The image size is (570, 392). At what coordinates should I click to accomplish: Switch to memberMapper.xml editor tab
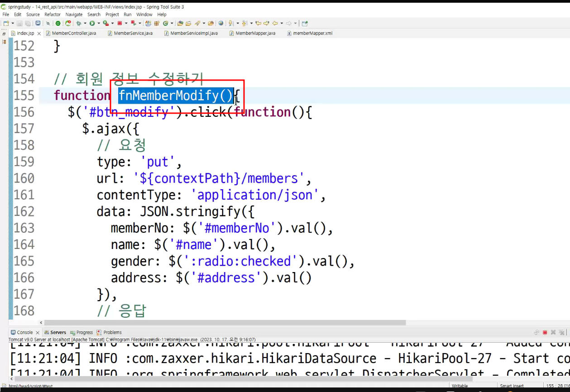[x=310, y=33]
